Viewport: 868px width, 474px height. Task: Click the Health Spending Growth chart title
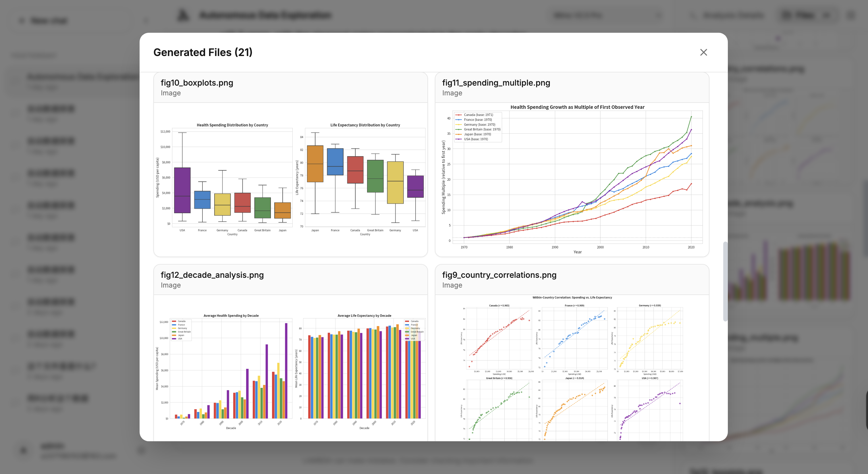[x=577, y=107]
